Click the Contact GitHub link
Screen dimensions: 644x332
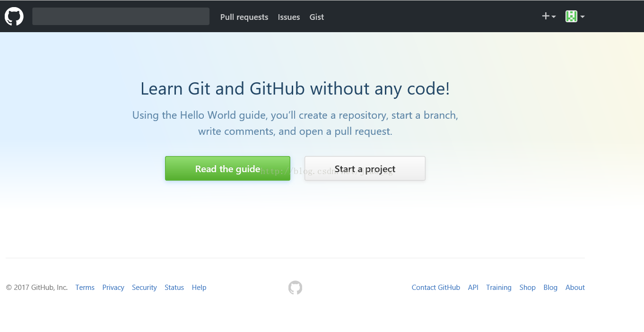tap(436, 288)
